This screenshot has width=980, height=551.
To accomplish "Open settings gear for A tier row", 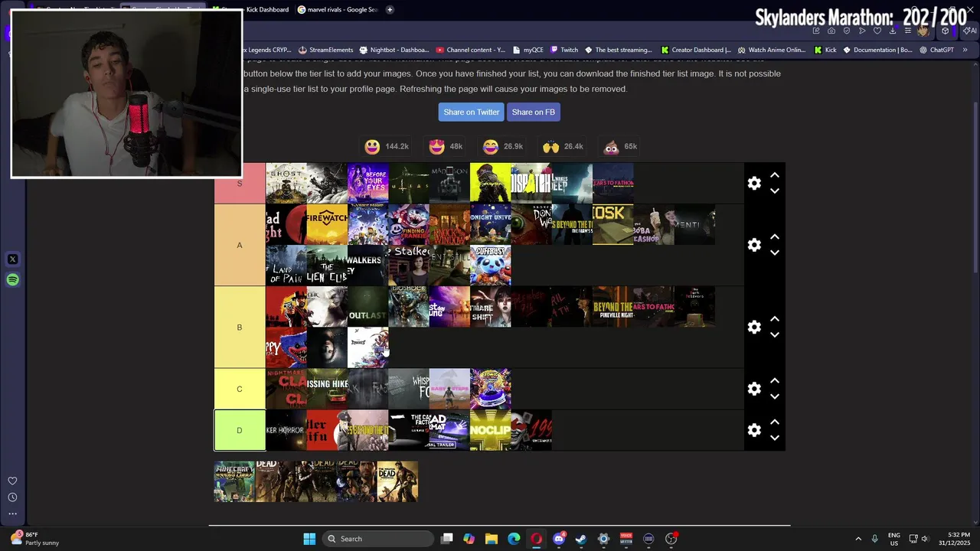I will click(x=754, y=245).
